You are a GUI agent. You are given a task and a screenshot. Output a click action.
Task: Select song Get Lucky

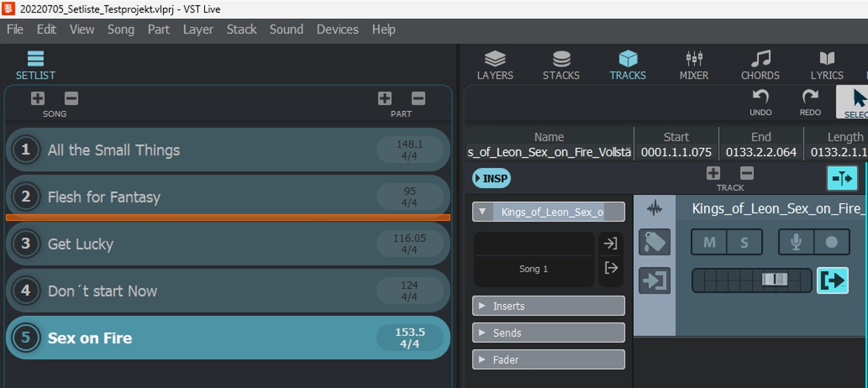pos(228,244)
